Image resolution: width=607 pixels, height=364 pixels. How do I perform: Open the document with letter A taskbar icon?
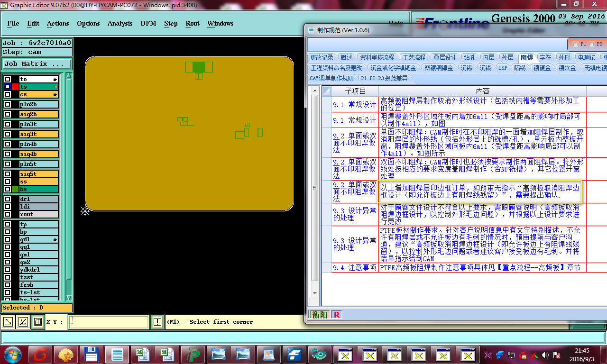tap(268, 355)
